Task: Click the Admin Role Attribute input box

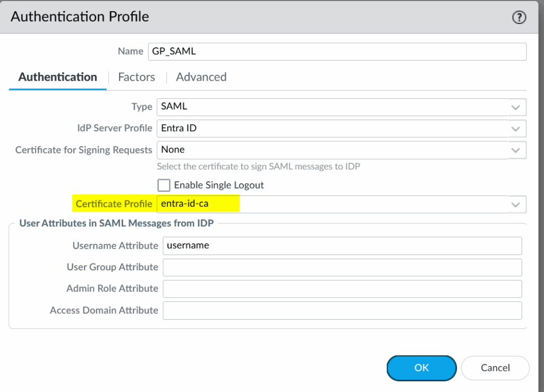Action: [x=342, y=288]
